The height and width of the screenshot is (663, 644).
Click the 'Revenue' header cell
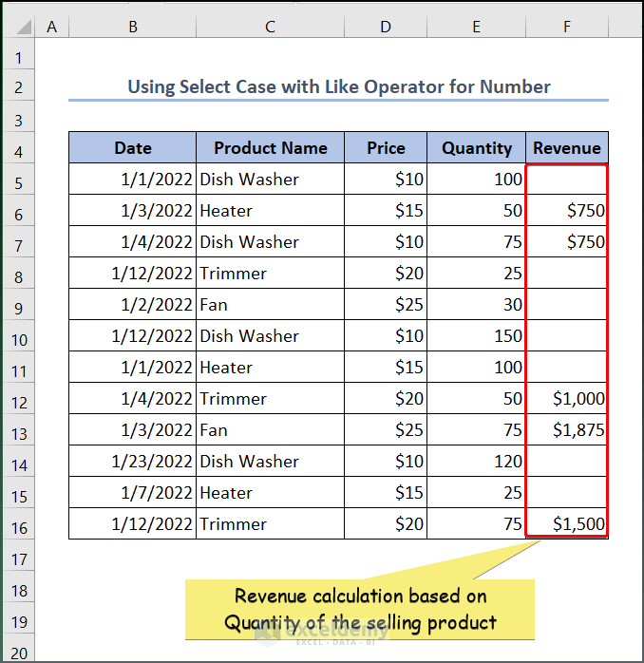click(567, 147)
